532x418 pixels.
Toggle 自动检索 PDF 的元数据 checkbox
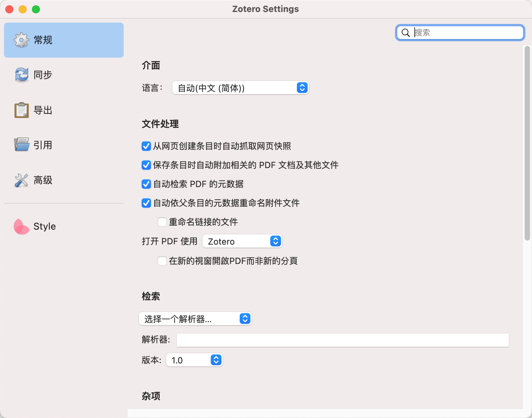coord(146,184)
